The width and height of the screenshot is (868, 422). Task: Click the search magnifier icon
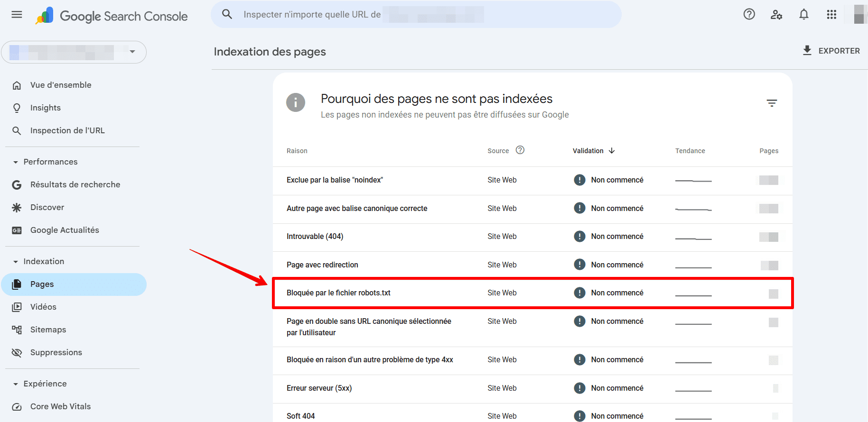(x=227, y=14)
